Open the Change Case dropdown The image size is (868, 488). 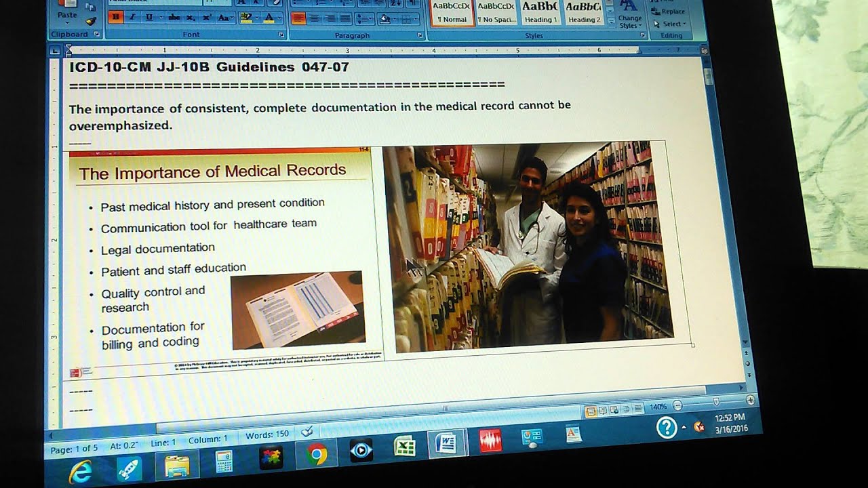(224, 18)
